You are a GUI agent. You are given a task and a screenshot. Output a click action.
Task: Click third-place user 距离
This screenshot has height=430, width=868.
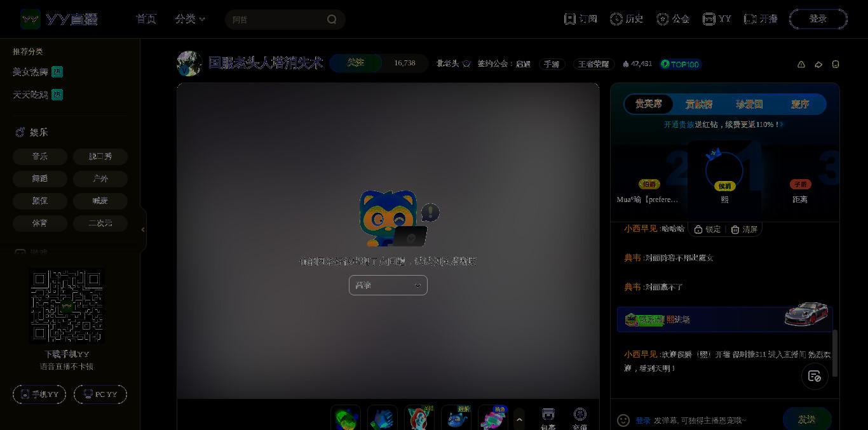pos(800,199)
